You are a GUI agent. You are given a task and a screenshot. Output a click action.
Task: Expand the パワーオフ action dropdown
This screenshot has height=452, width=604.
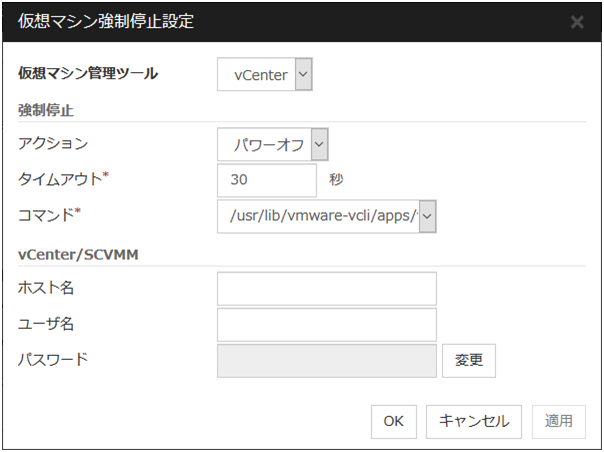click(x=319, y=145)
